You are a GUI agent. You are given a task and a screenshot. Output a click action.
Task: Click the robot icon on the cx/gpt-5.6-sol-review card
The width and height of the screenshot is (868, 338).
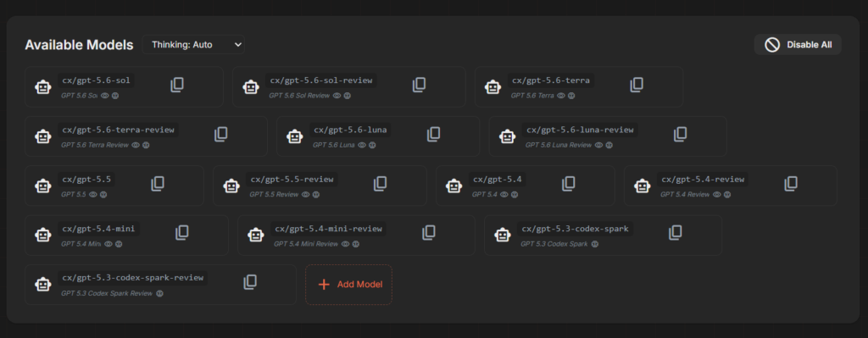[x=251, y=87]
